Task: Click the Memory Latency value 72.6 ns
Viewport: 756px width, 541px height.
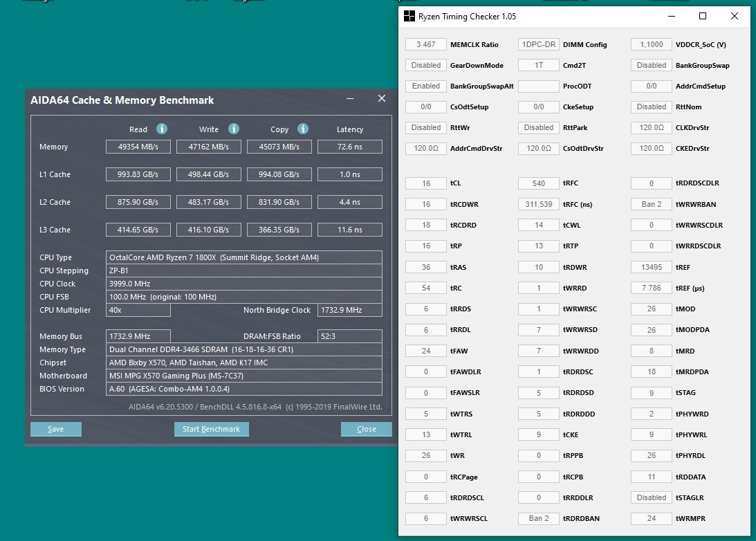Action: [x=350, y=147]
